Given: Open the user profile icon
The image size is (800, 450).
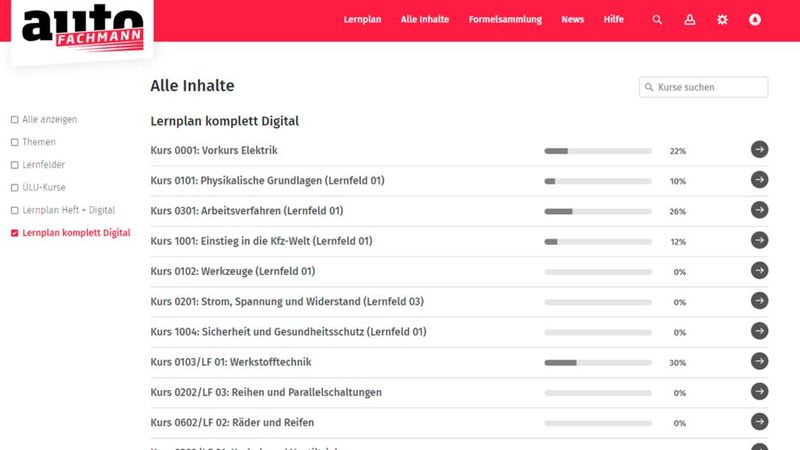Looking at the screenshot, I should click(690, 20).
